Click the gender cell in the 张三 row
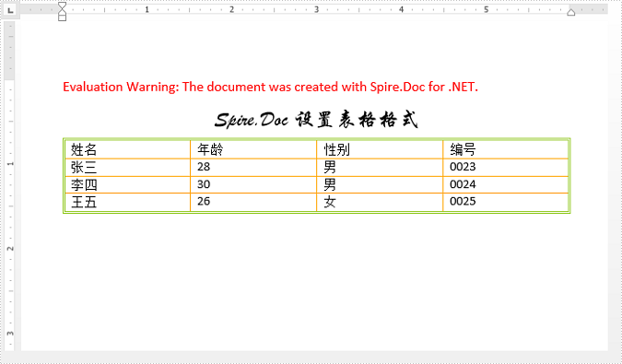 point(380,168)
